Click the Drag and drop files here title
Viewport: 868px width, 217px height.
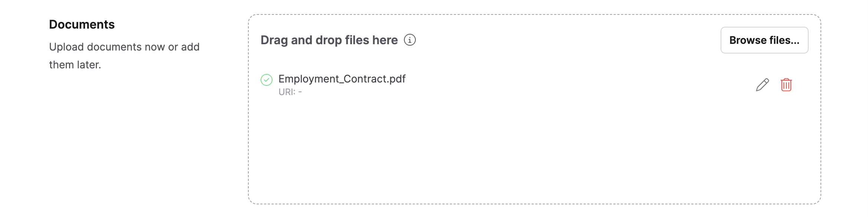pyautogui.click(x=329, y=40)
